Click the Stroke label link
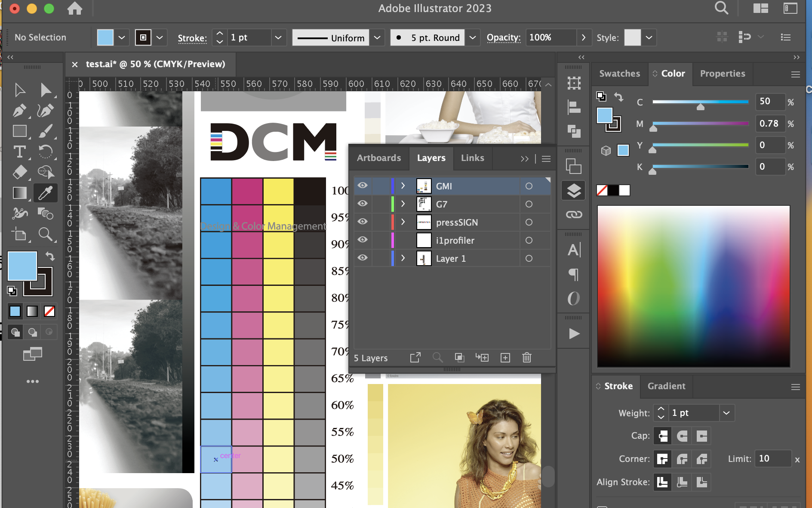 click(192, 38)
